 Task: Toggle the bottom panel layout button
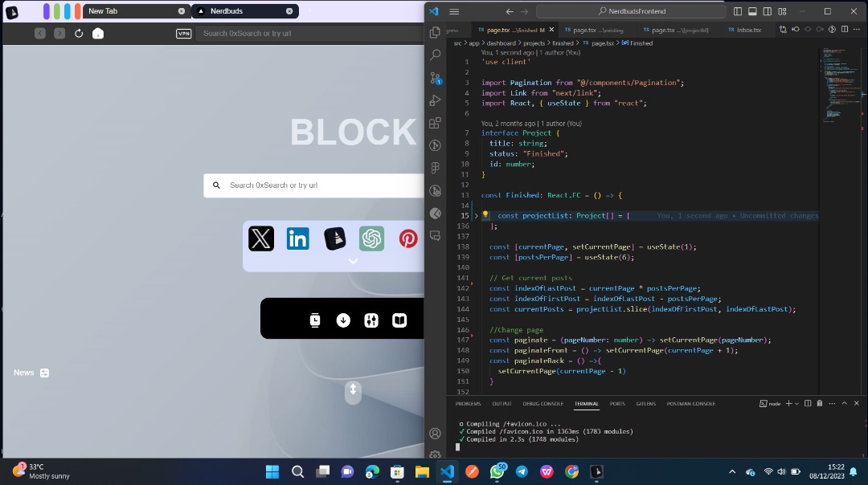pyautogui.click(x=752, y=11)
